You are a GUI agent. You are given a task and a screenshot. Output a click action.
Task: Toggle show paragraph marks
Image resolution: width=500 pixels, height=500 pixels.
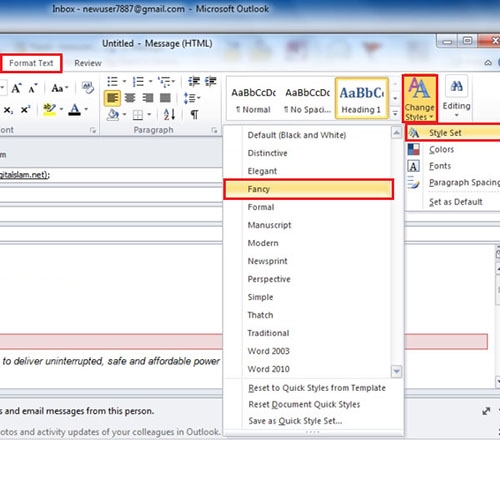[x=194, y=115]
